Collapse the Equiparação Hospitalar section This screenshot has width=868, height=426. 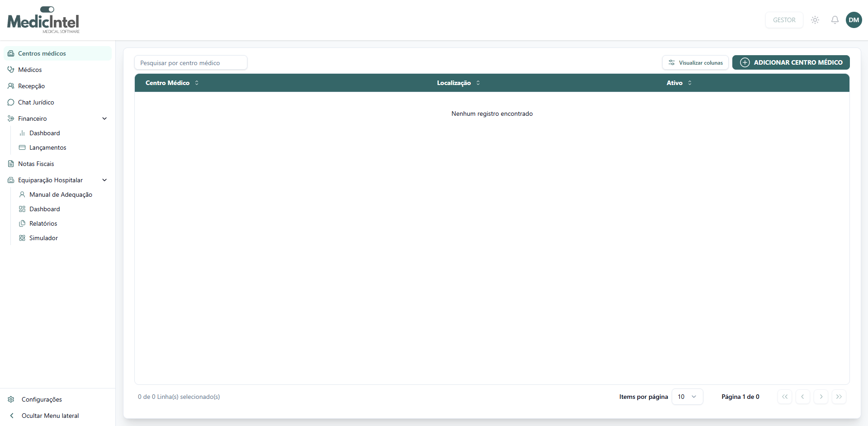coord(104,180)
